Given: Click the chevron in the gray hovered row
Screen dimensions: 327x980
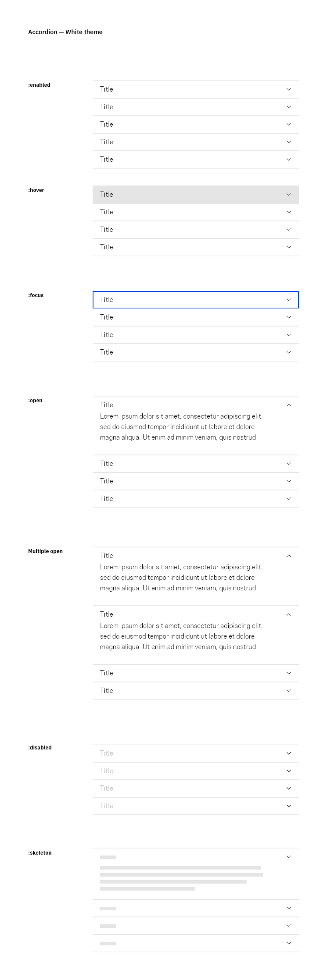Looking at the screenshot, I should (x=289, y=195).
